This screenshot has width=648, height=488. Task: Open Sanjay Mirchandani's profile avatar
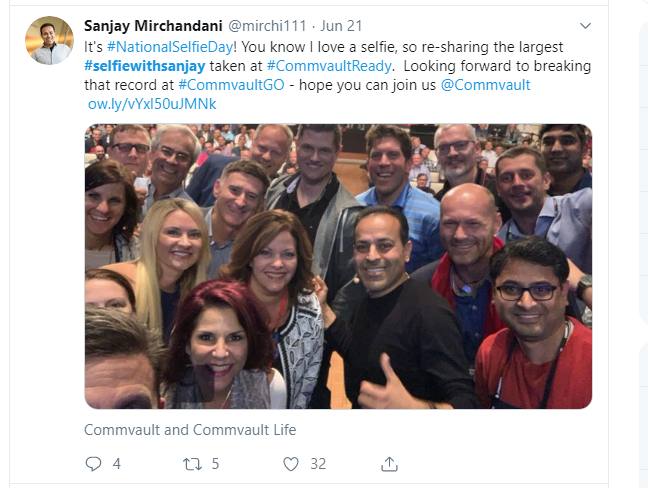50,40
